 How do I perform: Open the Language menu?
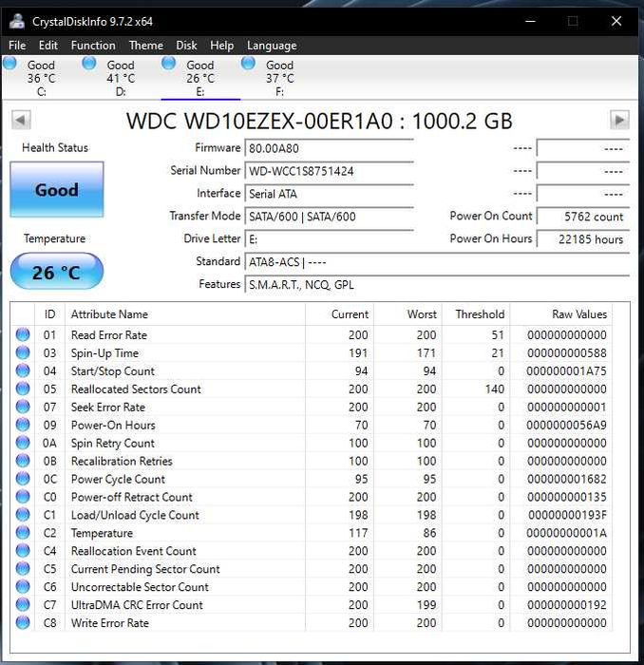point(272,46)
